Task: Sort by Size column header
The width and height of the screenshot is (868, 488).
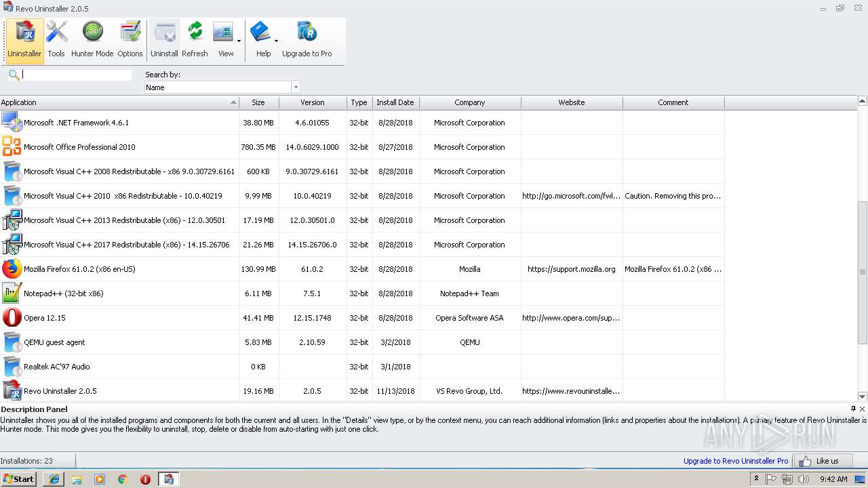Action: (x=258, y=102)
